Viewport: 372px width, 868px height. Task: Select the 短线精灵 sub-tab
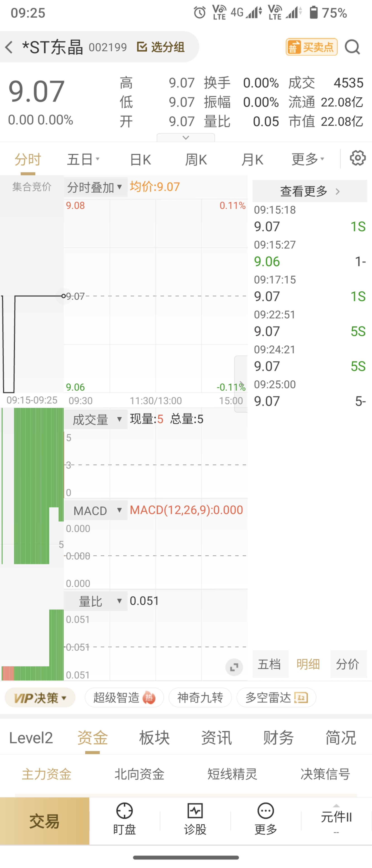(x=232, y=774)
